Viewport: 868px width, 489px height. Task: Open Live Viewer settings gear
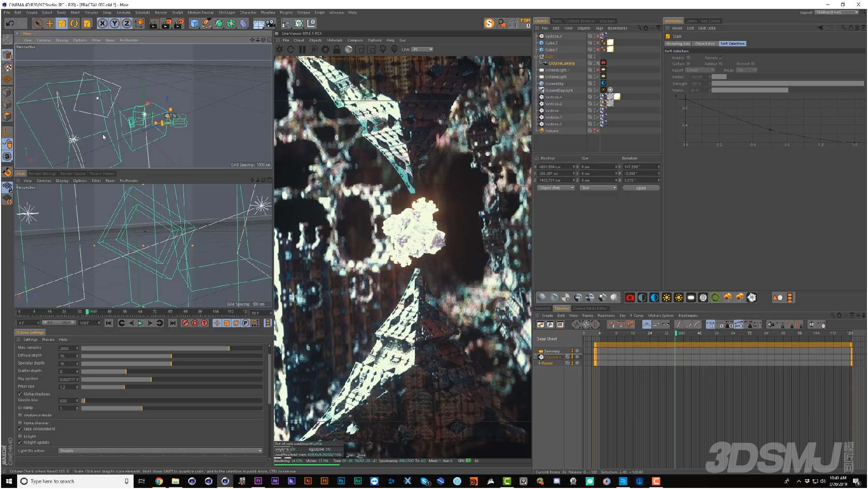click(325, 49)
